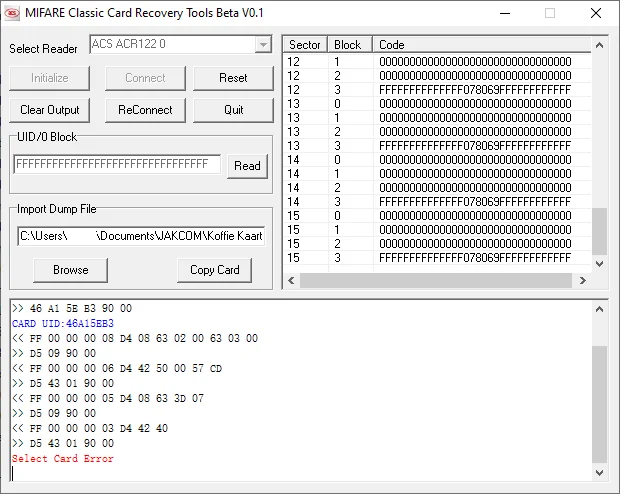Select sector 15 block 0 row
The height and width of the screenshot is (494, 620).
437,216
